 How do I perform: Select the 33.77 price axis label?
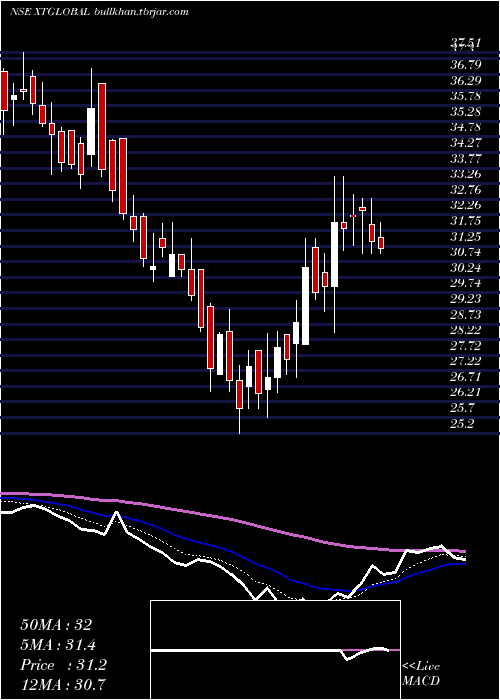pyautogui.click(x=465, y=159)
